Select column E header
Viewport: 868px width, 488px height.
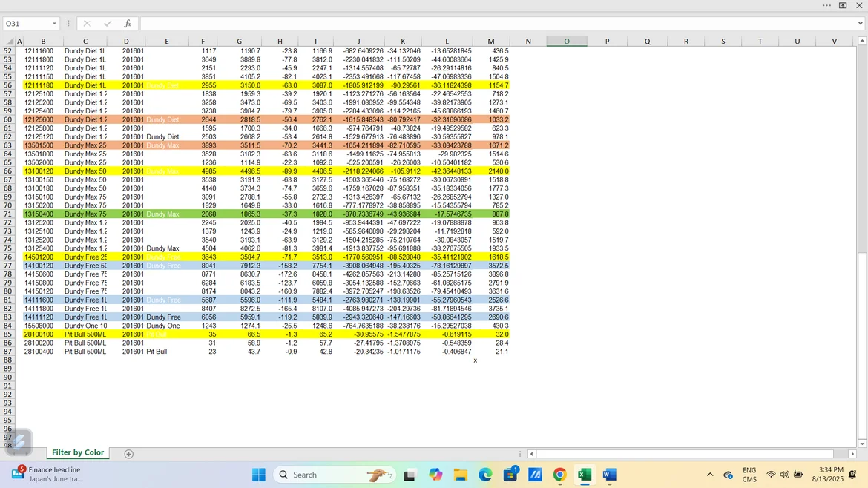(x=167, y=42)
